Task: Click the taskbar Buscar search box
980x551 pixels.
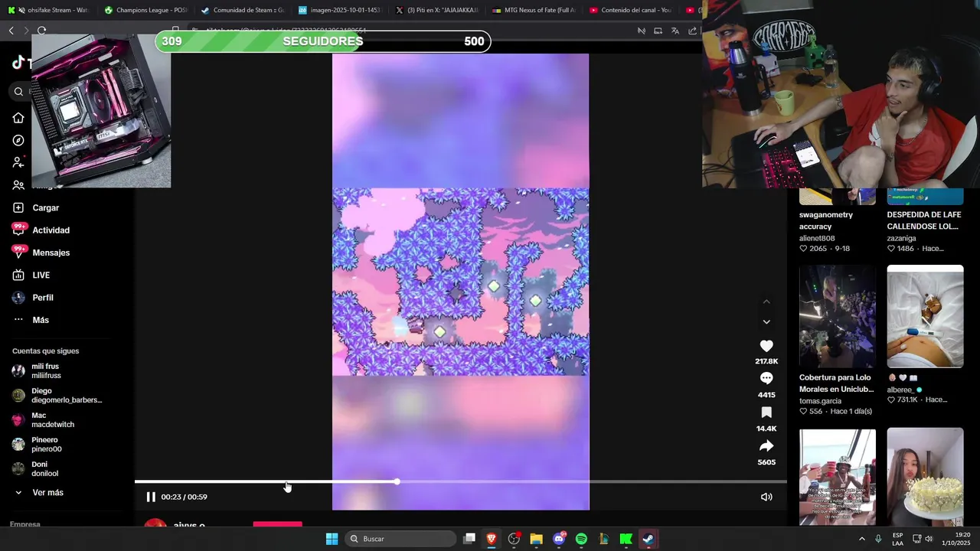Action: click(400, 539)
